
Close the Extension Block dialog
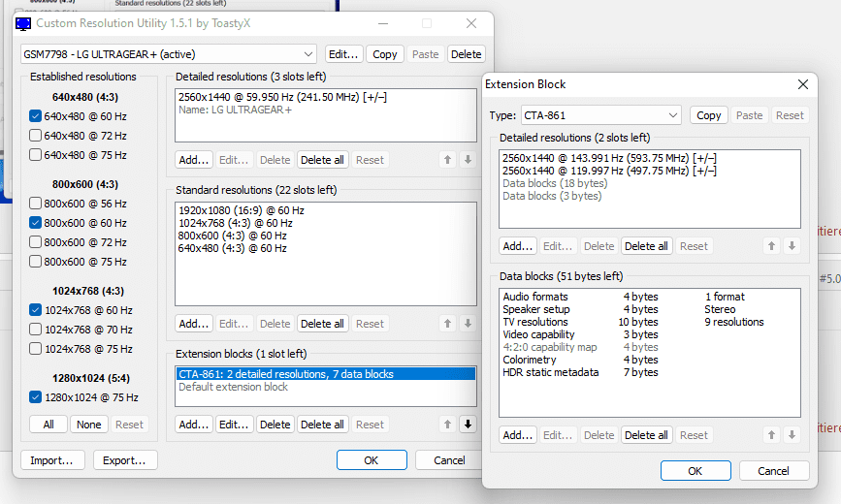pos(803,84)
